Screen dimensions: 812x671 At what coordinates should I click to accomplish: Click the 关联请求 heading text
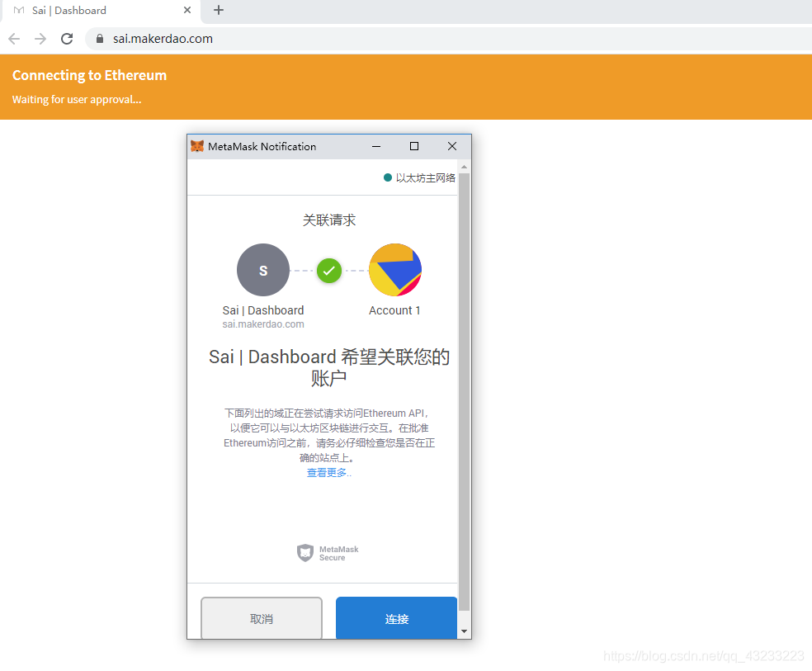pos(328,220)
